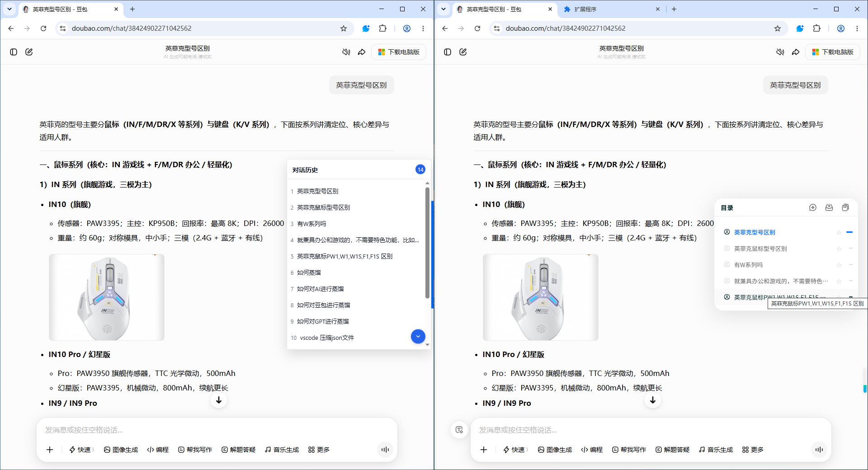The image size is (868, 470).
Task: Open 就兼具办公和游戏的 entry in 目录
Action: pyautogui.click(x=781, y=281)
